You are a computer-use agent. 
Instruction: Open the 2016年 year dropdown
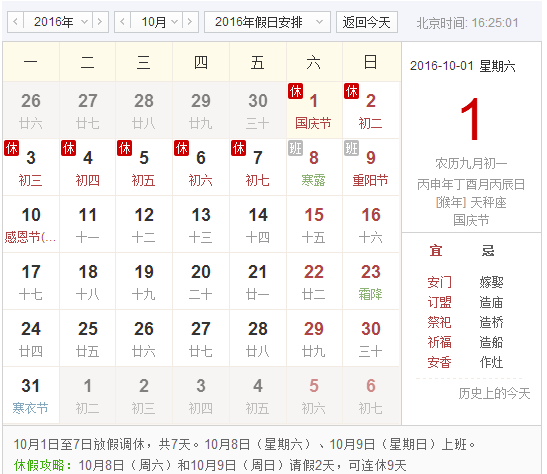pyautogui.click(x=58, y=22)
